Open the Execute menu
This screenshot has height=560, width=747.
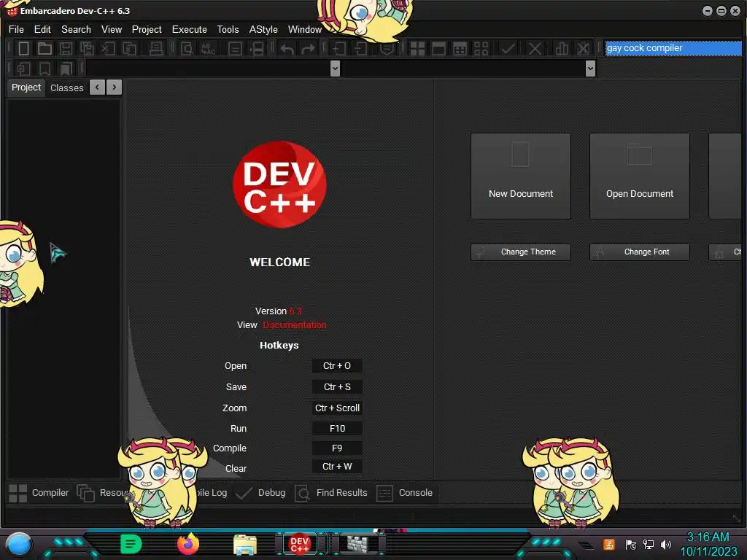pos(190,29)
